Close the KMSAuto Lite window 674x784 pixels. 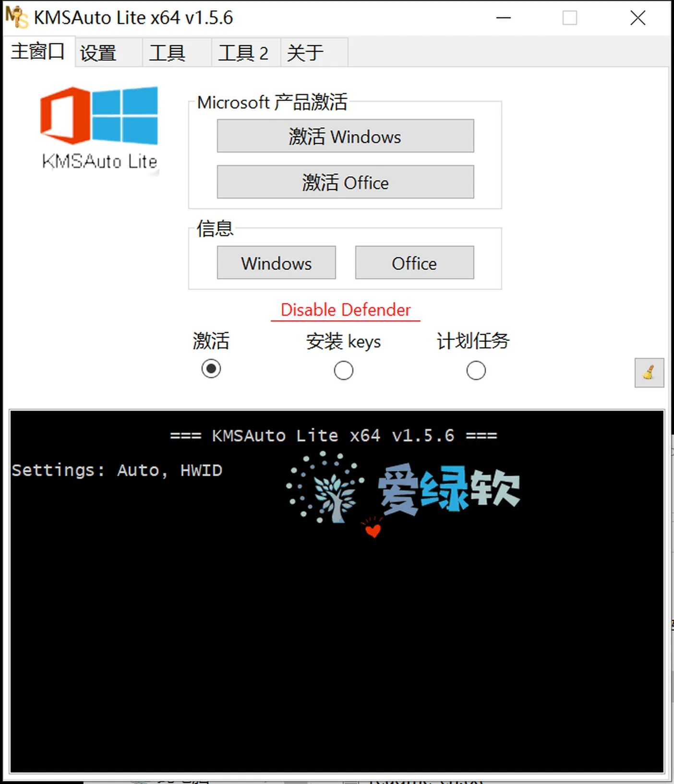pos(638,18)
